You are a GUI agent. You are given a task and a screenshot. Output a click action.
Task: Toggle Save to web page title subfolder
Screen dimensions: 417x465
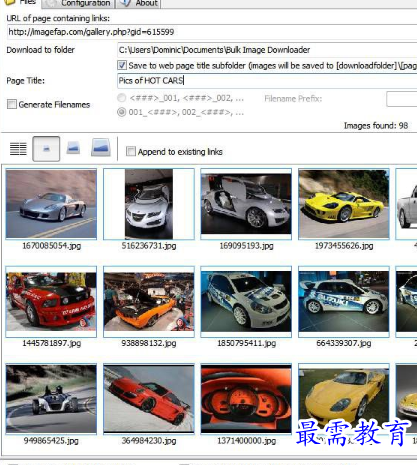[x=122, y=65]
